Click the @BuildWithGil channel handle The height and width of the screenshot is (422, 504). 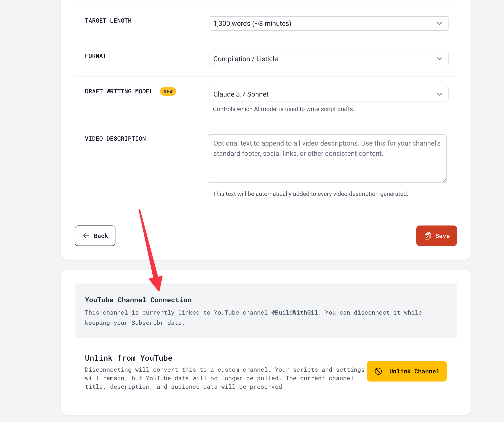(x=294, y=313)
